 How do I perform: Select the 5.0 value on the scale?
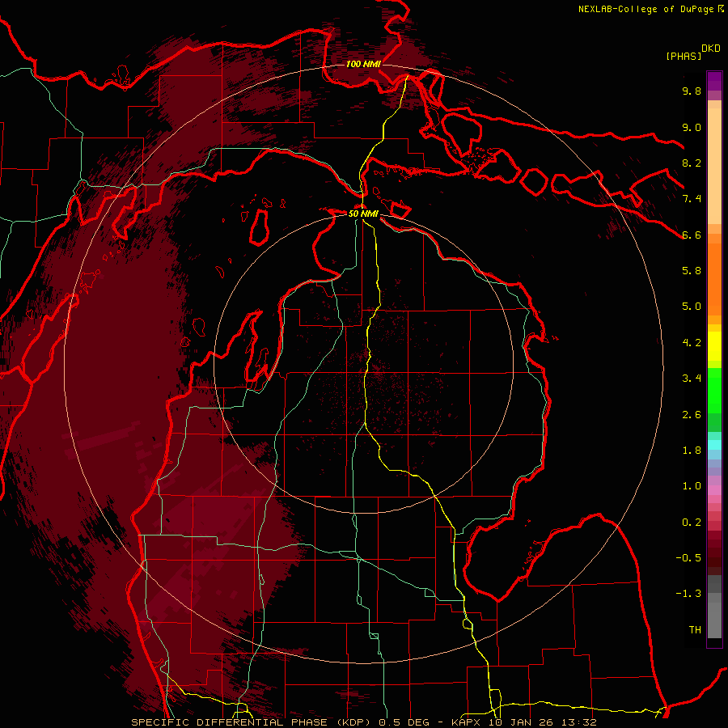tap(692, 307)
